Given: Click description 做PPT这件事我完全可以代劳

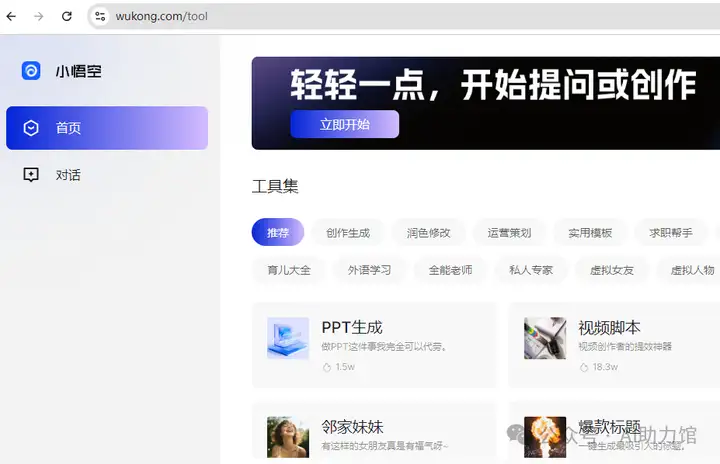Looking at the screenshot, I should [x=384, y=346].
